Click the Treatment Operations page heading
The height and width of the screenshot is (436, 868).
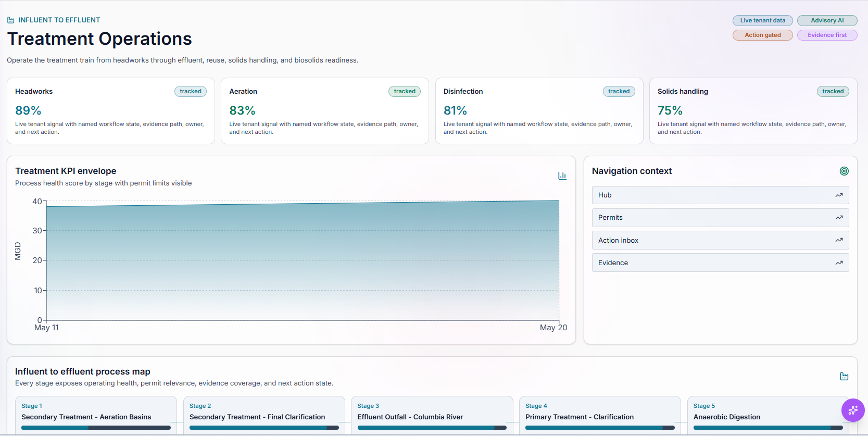coord(99,39)
